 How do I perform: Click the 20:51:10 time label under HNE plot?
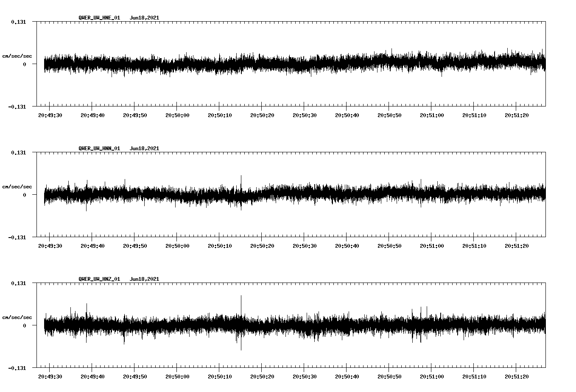[474, 115]
